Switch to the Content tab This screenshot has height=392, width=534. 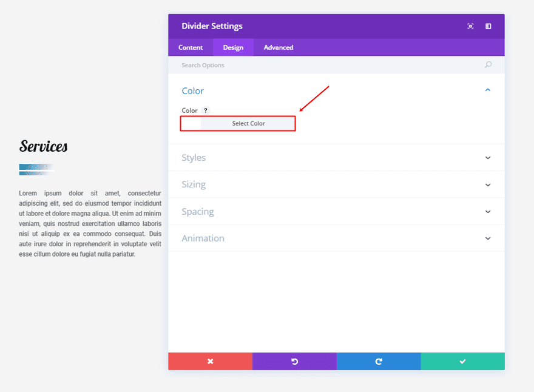coord(191,47)
